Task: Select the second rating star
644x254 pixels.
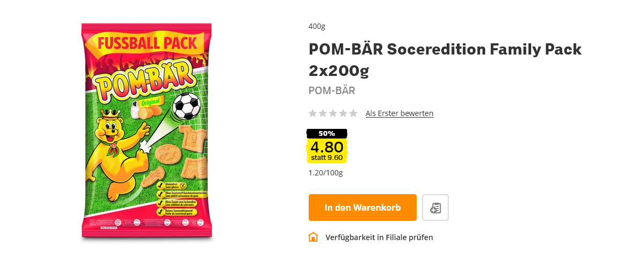Action: 323,113
